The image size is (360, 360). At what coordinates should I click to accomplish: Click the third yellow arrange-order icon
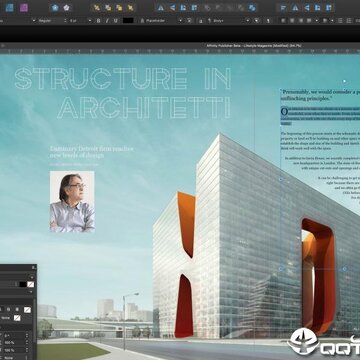pos(119,7)
